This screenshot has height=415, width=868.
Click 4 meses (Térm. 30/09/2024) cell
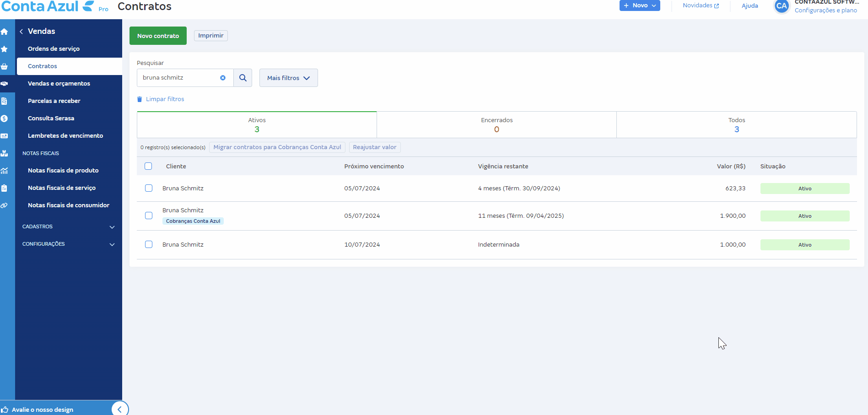coord(519,189)
